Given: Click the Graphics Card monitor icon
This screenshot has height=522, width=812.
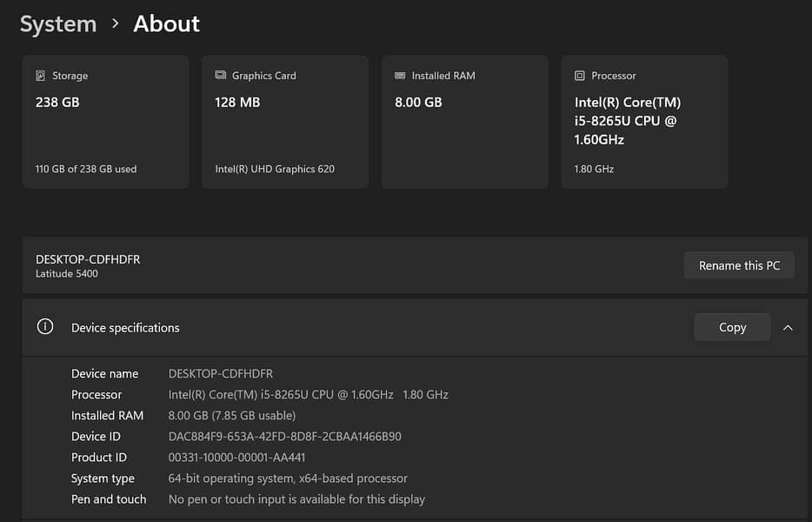Looking at the screenshot, I should [x=220, y=76].
